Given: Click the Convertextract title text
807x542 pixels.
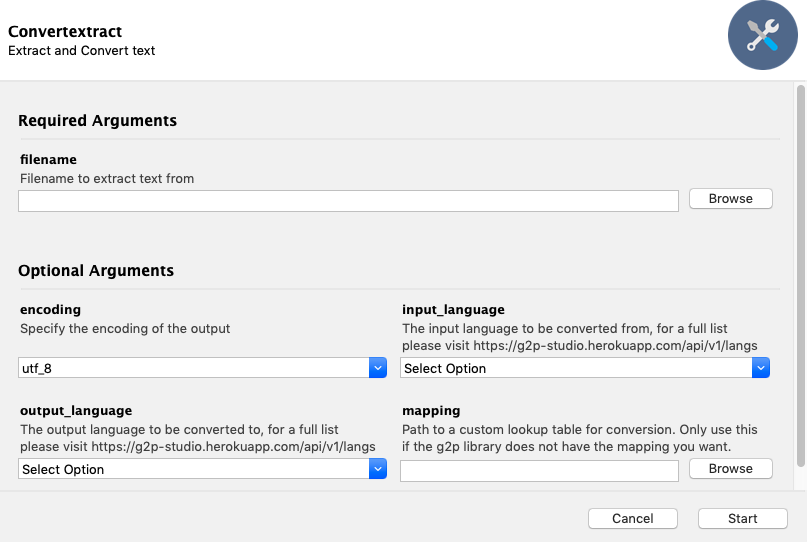Looking at the screenshot, I should (x=65, y=32).
